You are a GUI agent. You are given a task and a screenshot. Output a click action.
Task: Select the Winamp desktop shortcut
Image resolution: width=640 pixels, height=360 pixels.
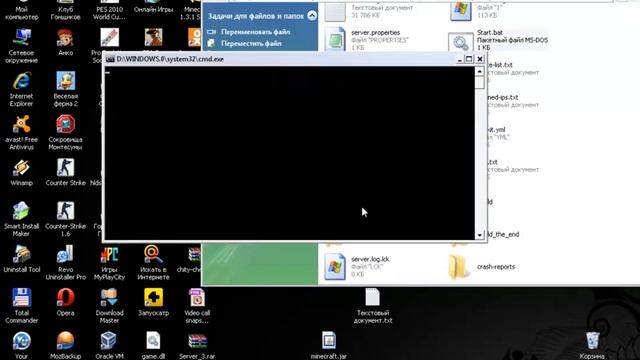point(21,168)
